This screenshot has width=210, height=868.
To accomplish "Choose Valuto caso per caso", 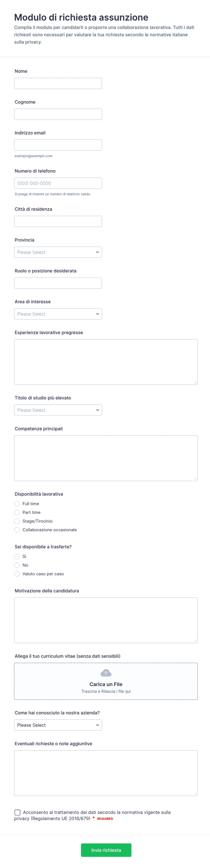I will click(x=17, y=574).
